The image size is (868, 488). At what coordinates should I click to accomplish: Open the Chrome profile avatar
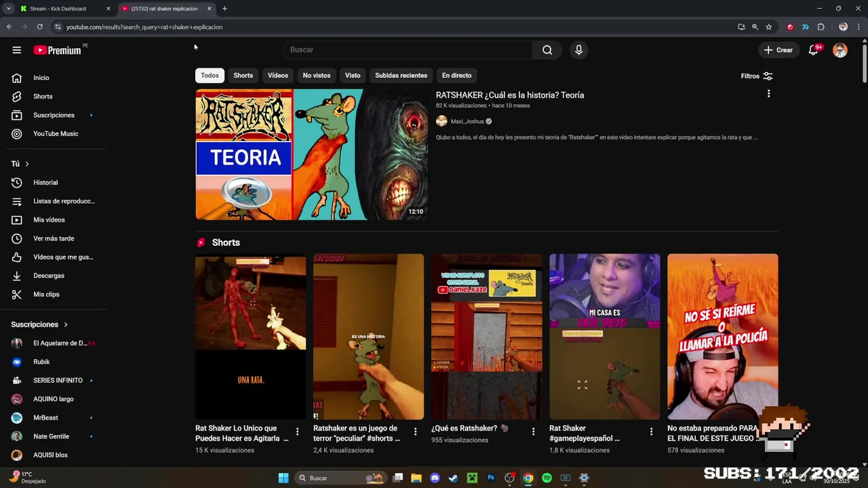coord(843,27)
